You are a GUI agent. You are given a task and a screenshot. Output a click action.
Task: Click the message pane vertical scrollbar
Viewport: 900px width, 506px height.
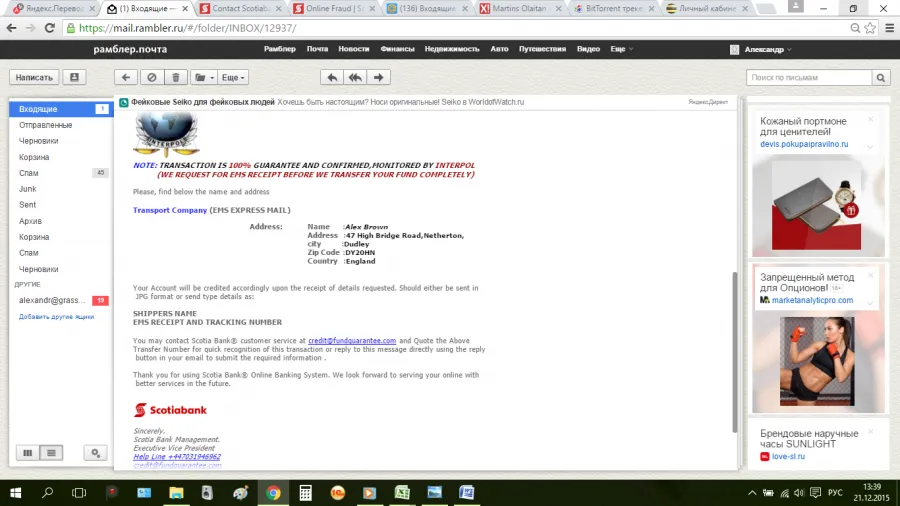(734, 352)
